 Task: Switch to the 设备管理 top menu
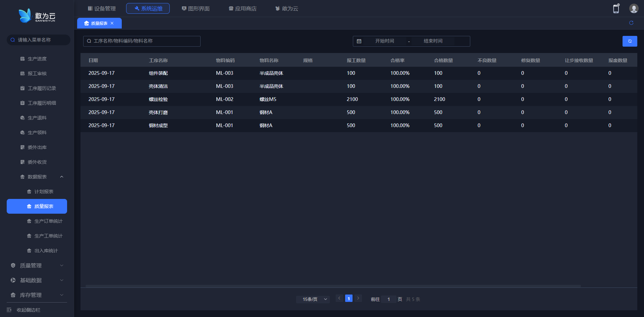pyautogui.click(x=102, y=9)
